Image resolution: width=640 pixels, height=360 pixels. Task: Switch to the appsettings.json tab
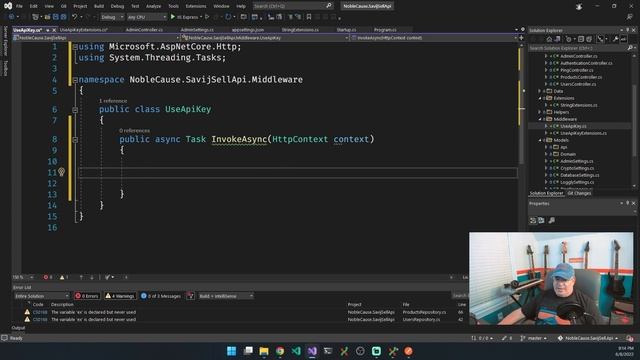click(x=248, y=30)
